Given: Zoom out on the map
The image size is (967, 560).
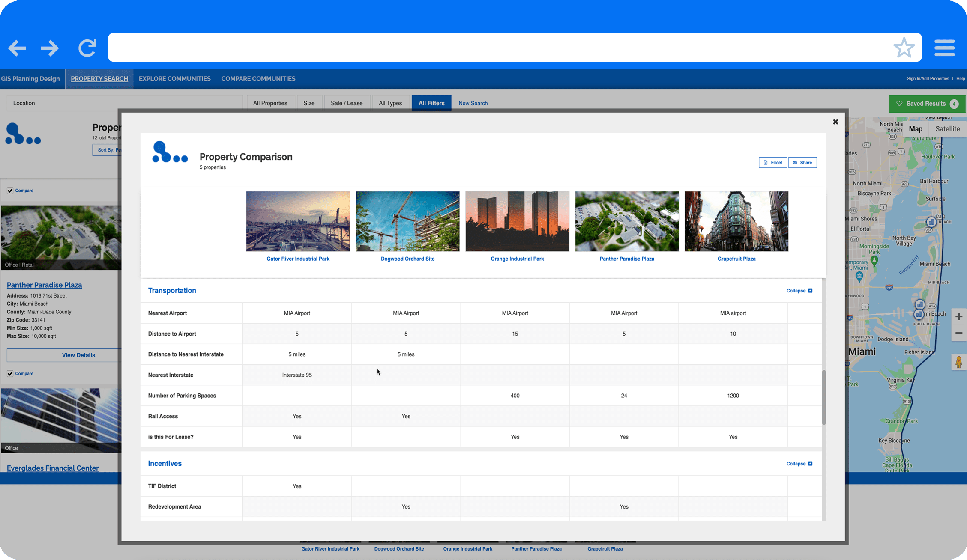Looking at the screenshot, I should click(958, 333).
